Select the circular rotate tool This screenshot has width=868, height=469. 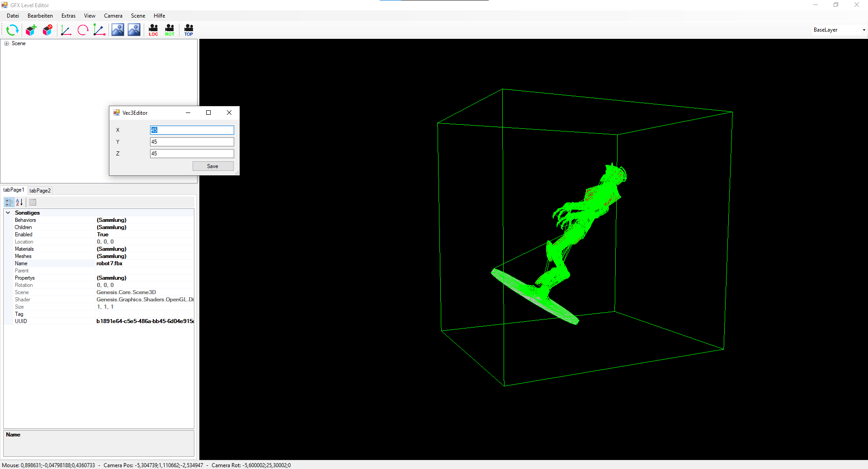83,30
